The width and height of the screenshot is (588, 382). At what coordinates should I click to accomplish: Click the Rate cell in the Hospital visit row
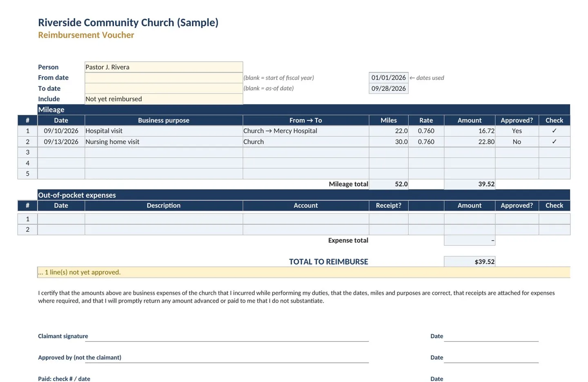[x=426, y=131]
